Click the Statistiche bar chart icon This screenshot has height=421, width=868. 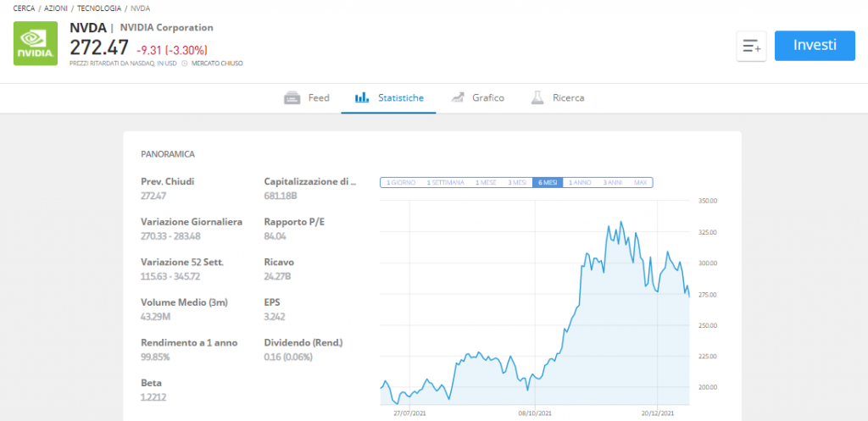pos(361,98)
